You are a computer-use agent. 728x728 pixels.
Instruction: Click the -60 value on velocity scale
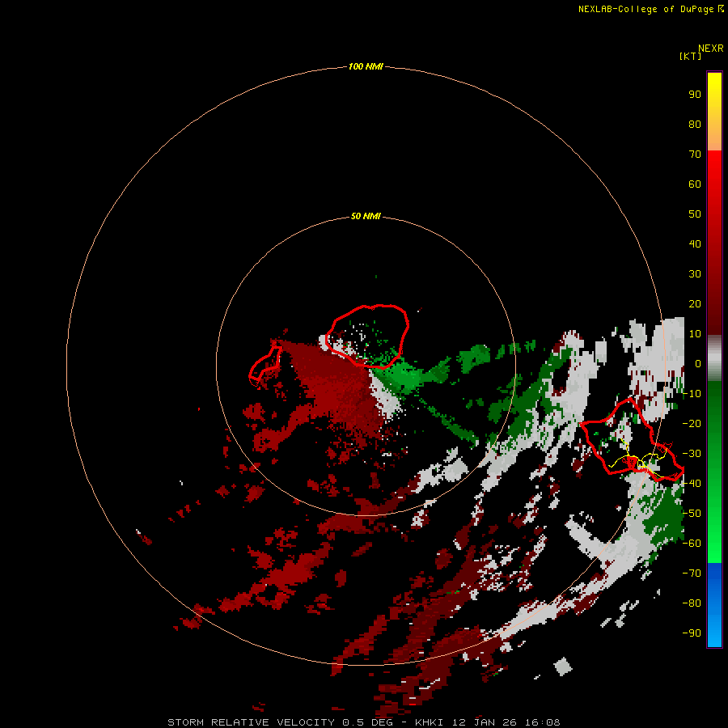tap(692, 544)
